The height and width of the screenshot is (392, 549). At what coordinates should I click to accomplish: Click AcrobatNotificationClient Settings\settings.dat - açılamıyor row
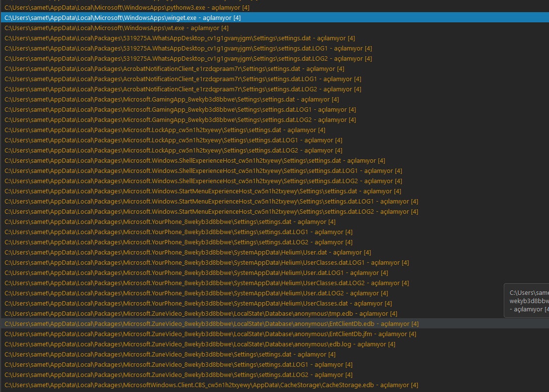click(274, 69)
